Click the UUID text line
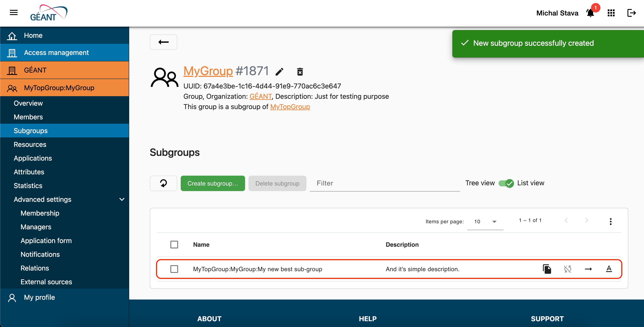Viewport: 644px width, 327px height. coord(262,86)
